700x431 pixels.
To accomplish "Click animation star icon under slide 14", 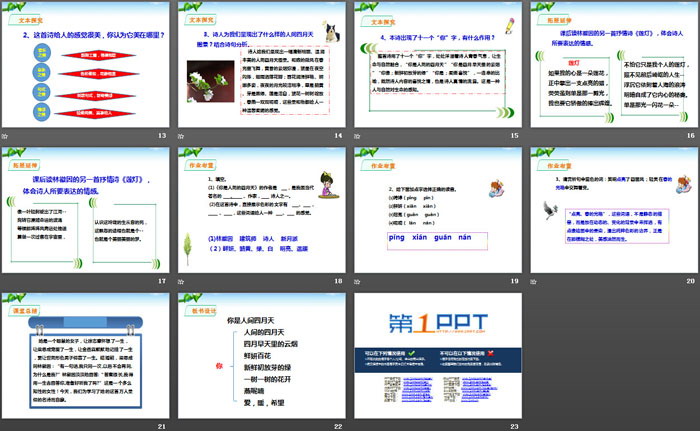I will click(181, 136).
